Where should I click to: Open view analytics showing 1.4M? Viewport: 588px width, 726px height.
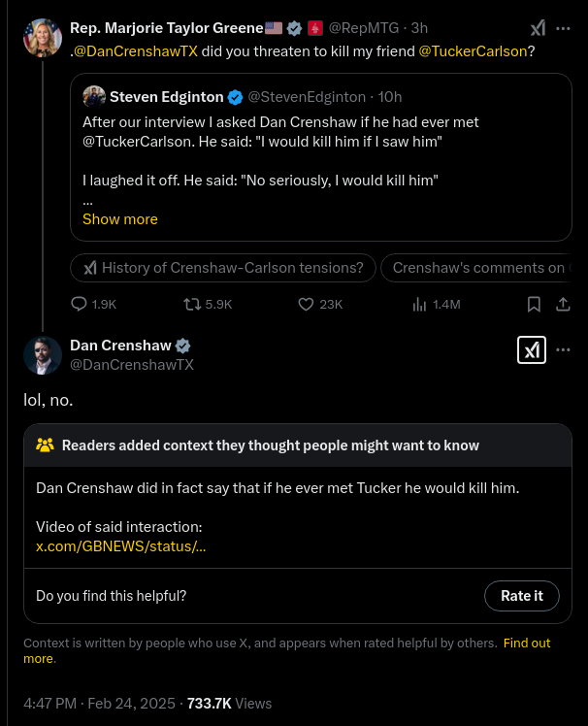point(420,304)
